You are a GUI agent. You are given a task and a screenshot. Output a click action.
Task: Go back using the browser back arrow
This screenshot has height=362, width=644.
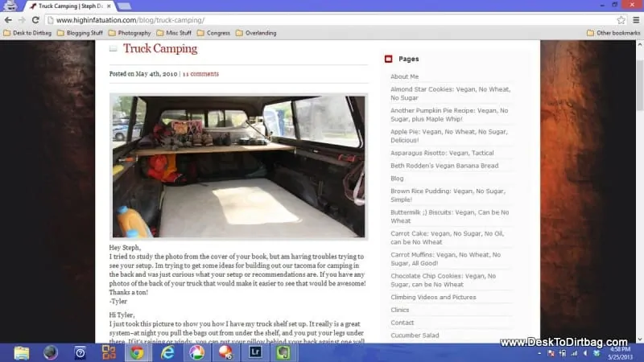click(x=8, y=20)
